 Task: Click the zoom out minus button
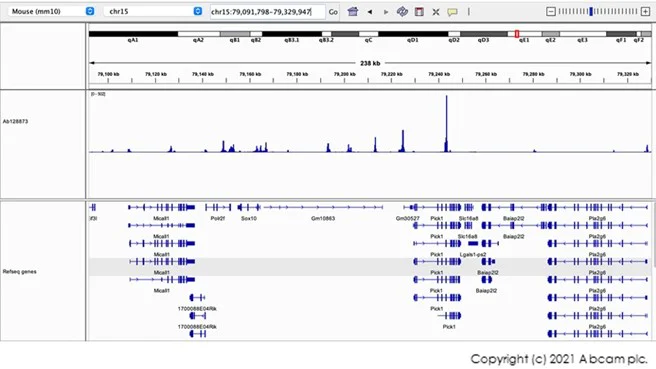pyautogui.click(x=551, y=11)
